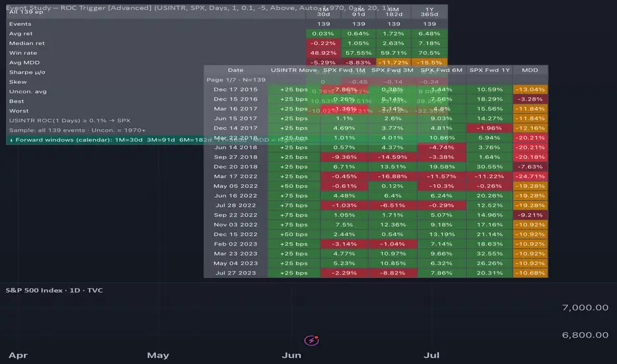Select the Avg ret row label

(x=21, y=34)
